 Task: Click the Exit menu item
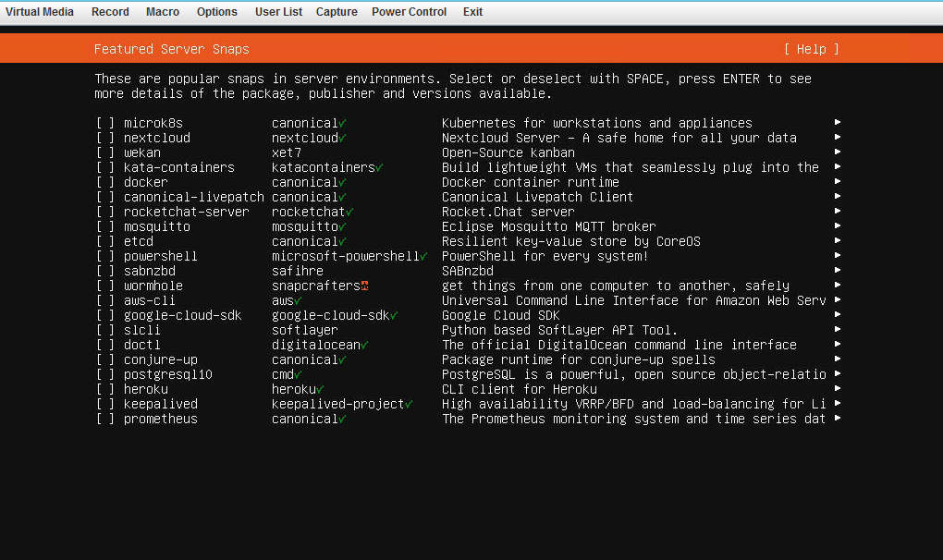point(472,11)
